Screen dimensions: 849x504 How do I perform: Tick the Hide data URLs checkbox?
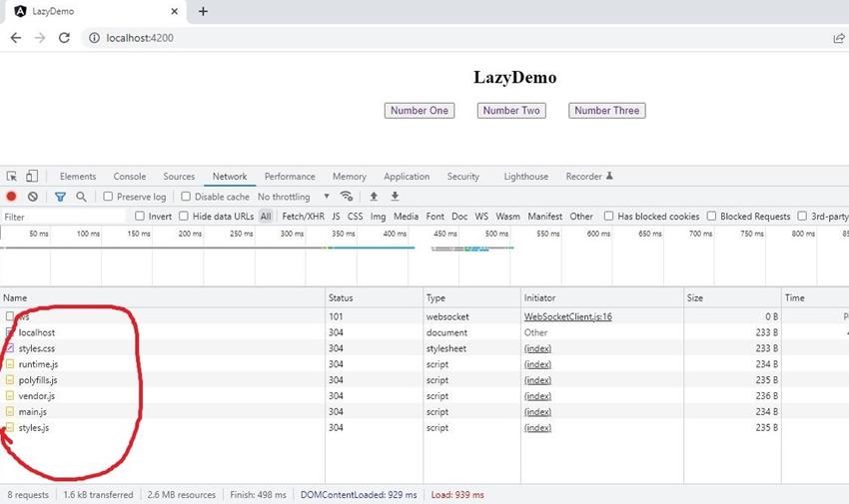(x=184, y=217)
